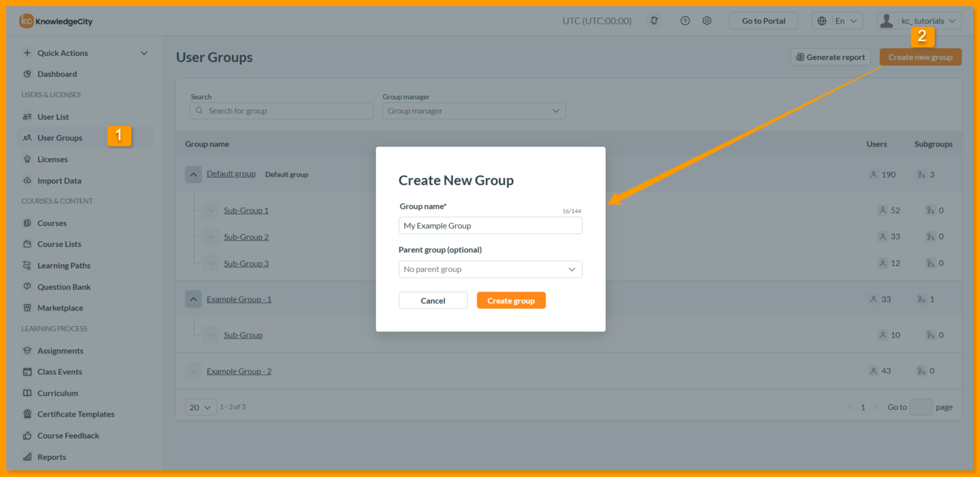Click the Certificate Templates icon

click(x=28, y=414)
